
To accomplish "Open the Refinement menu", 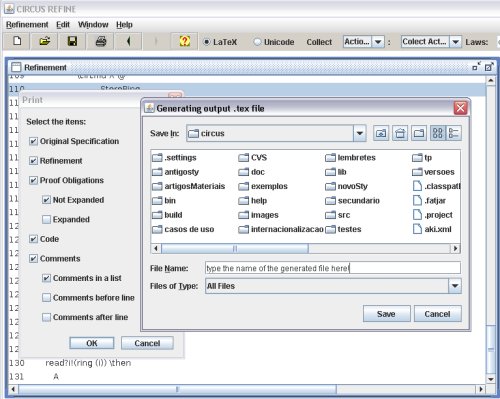I will coord(27,25).
